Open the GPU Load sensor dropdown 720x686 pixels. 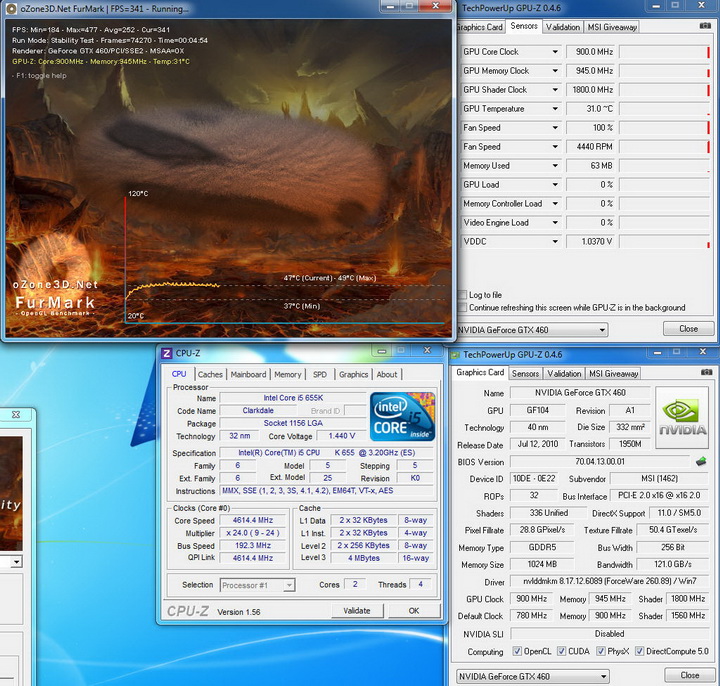pyautogui.click(x=555, y=185)
